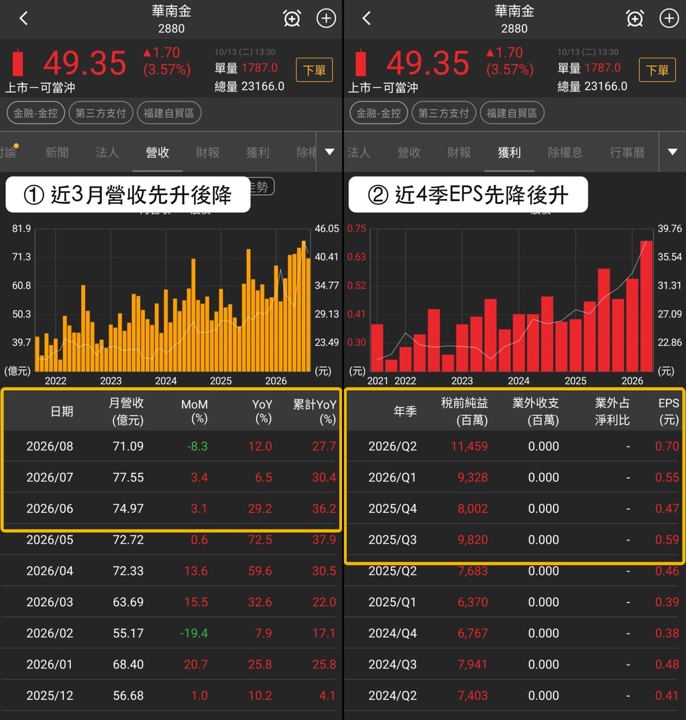Click the EPS (元) column header
This screenshot has height=720, width=686.
tap(668, 411)
